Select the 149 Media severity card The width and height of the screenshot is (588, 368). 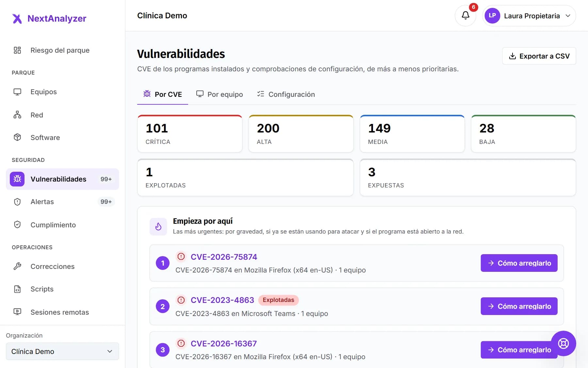(412, 134)
